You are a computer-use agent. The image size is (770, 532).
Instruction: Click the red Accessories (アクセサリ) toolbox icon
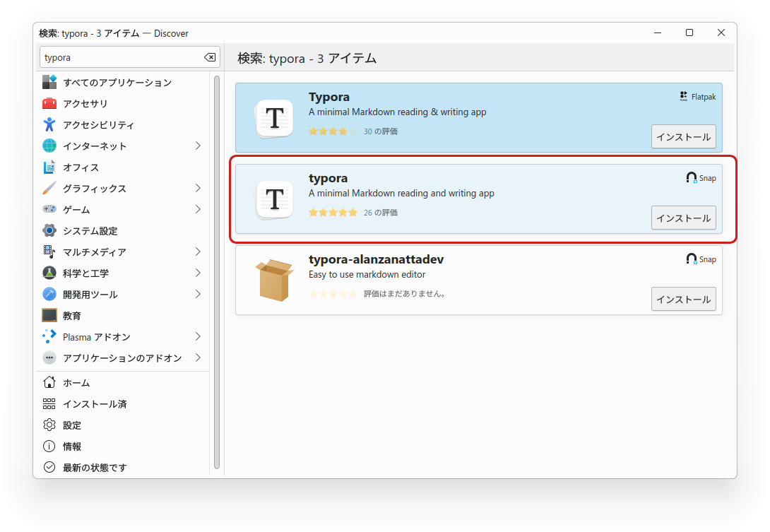[49, 103]
